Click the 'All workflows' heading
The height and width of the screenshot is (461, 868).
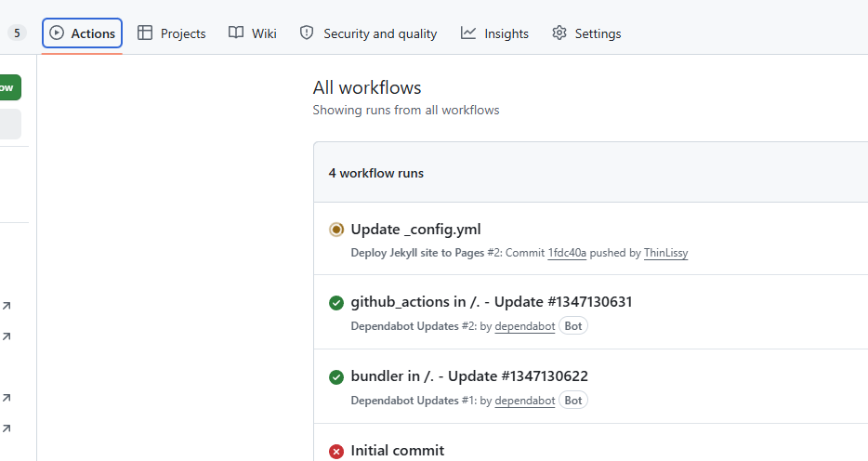click(x=367, y=87)
